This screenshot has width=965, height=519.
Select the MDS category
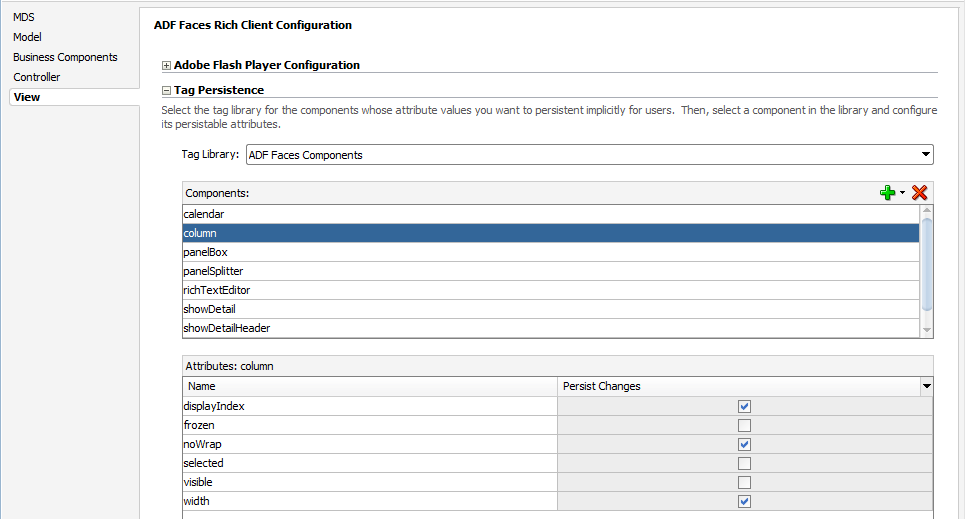click(x=24, y=17)
